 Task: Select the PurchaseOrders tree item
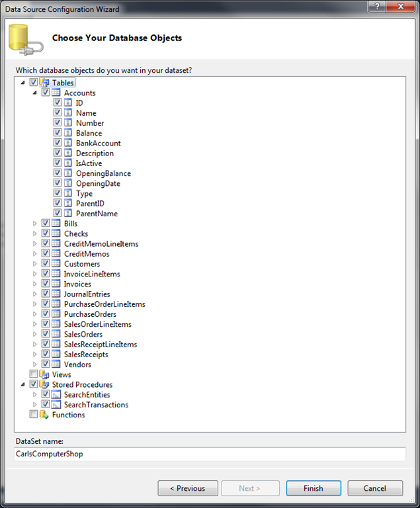click(x=90, y=314)
